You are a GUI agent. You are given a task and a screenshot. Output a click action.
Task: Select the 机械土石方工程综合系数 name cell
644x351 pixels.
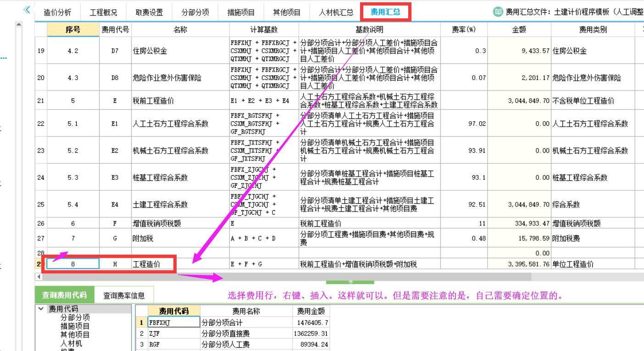point(180,150)
